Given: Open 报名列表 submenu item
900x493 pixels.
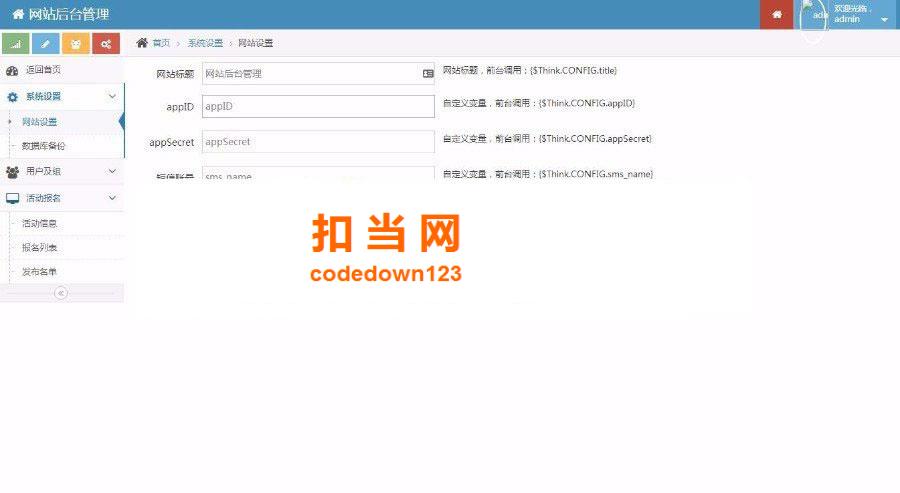Looking at the screenshot, I should pos(40,247).
